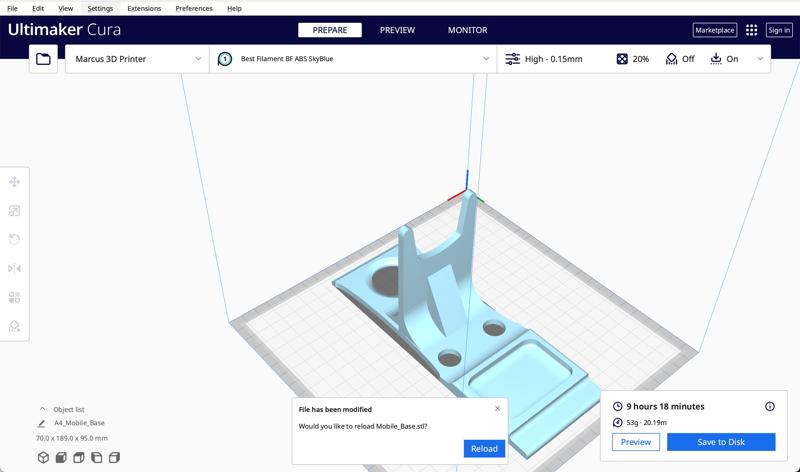
Task: Select the Move tool in left toolbar
Action: (14, 182)
